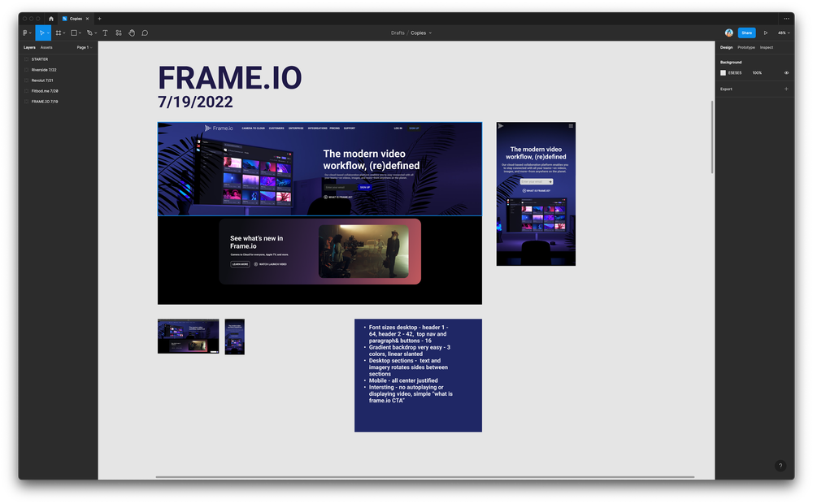Select the Move tool
813x504 pixels.
pos(41,33)
